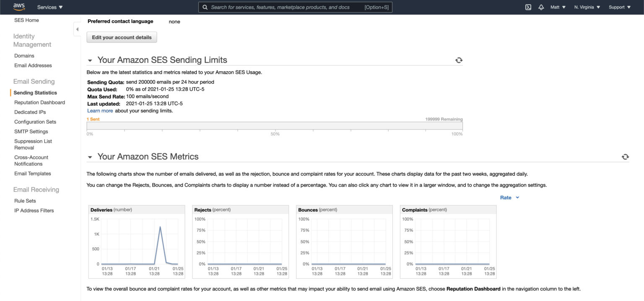Open the notifications bell icon
The height and width of the screenshot is (301, 644).
point(541,7)
